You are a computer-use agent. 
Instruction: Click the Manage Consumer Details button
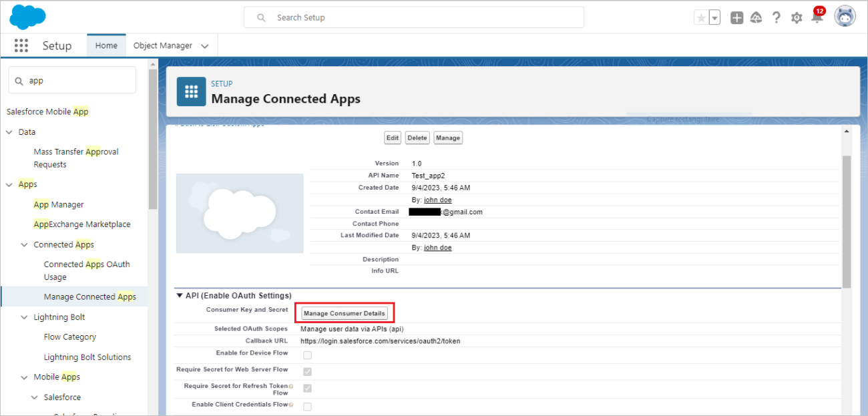point(344,313)
